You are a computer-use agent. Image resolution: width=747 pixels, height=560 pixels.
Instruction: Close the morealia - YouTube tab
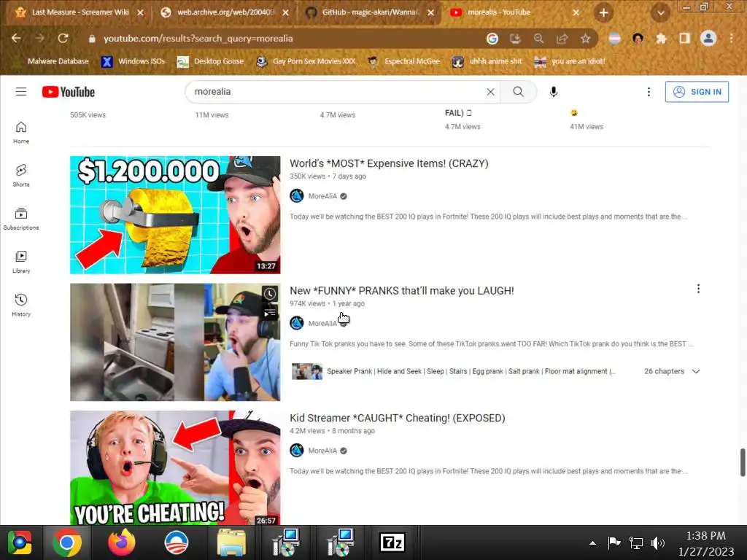[x=576, y=13]
